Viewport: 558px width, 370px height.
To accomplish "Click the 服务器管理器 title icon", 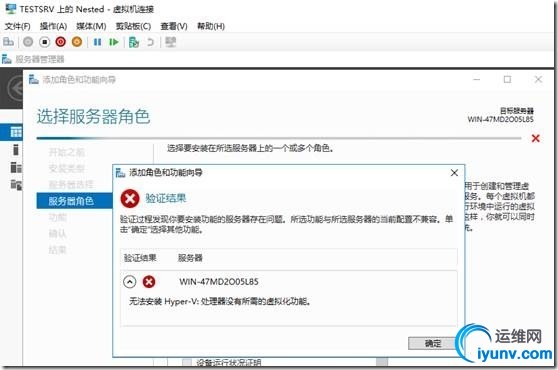I will [x=6, y=59].
